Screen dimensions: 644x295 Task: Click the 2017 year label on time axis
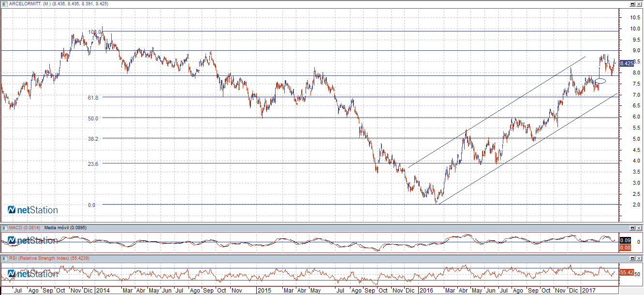(x=589, y=291)
